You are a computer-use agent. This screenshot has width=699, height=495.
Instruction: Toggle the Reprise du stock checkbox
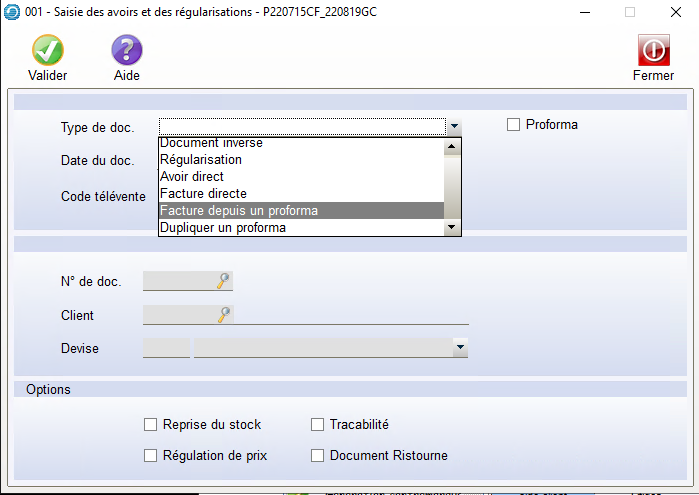151,425
